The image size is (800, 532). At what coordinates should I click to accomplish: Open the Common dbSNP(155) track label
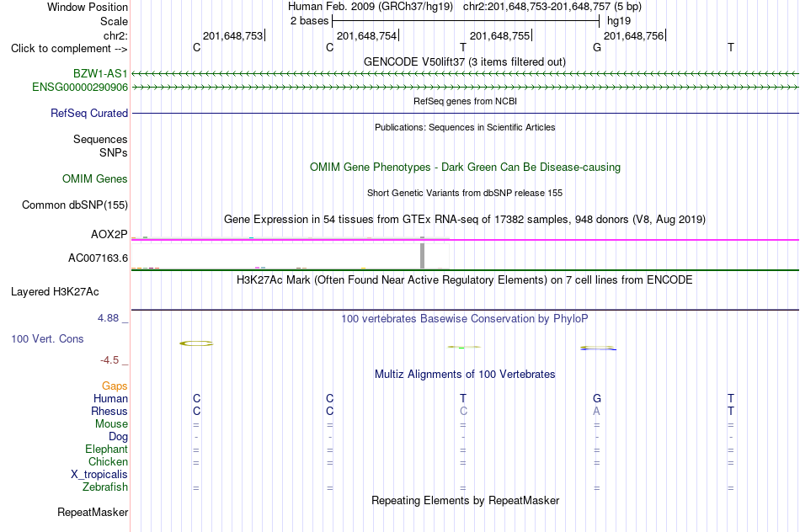[74, 205]
